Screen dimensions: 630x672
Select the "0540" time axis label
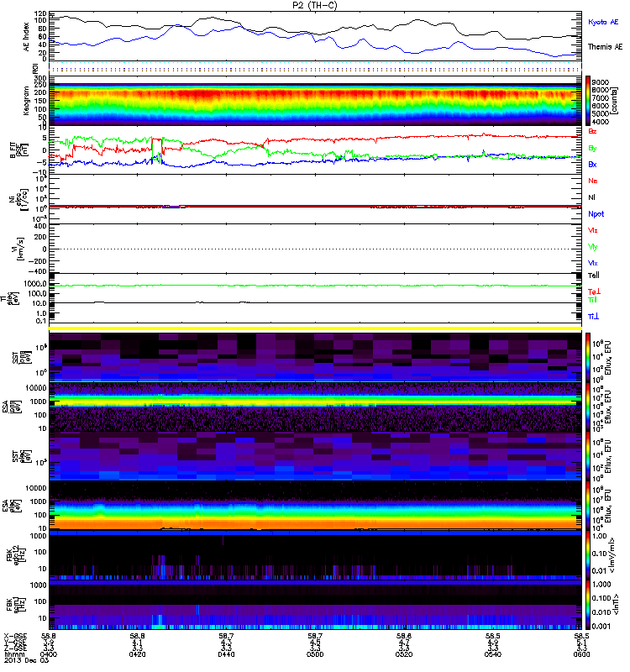tap(492, 654)
